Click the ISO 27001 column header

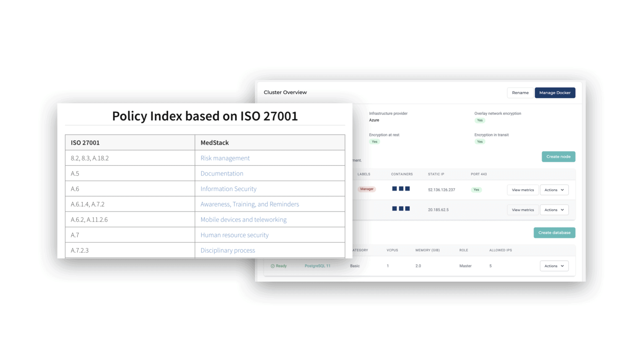tap(130, 142)
